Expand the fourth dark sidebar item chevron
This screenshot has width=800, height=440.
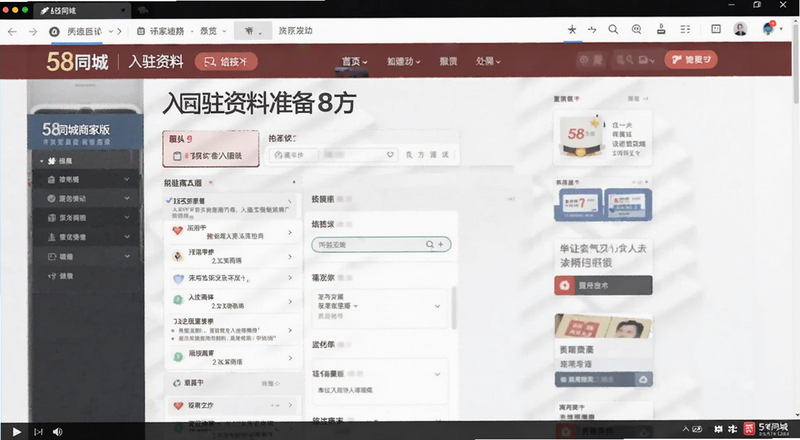[127, 237]
